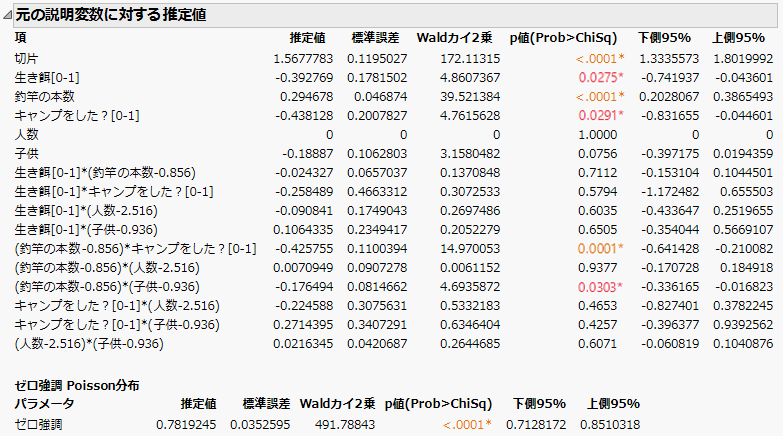Click the p-value 0.0275*

(601, 77)
